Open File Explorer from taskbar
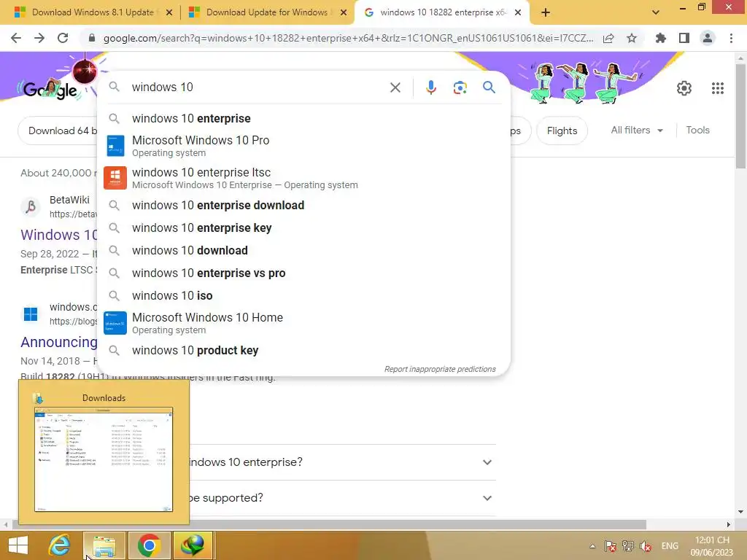747x560 pixels. (x=104, y=545)
